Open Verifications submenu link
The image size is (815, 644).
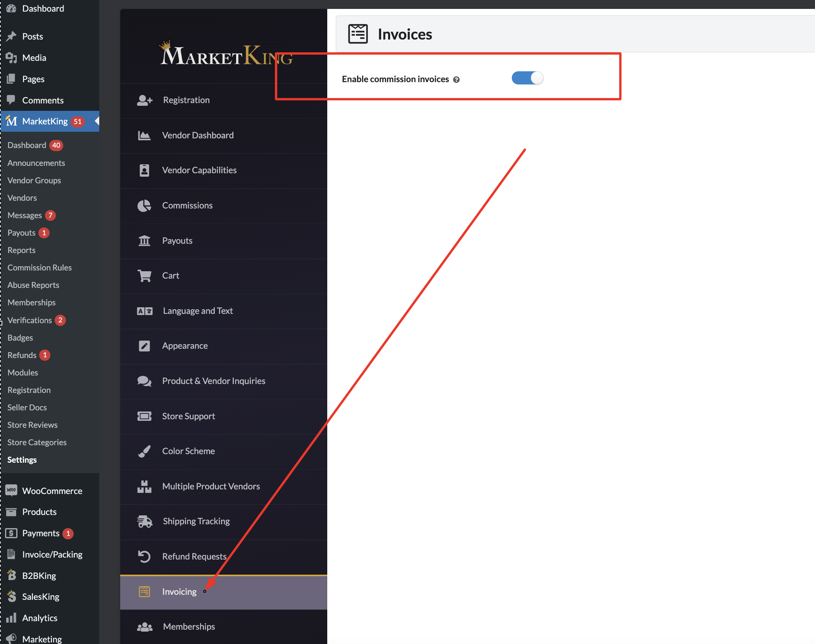coord(29,320)
